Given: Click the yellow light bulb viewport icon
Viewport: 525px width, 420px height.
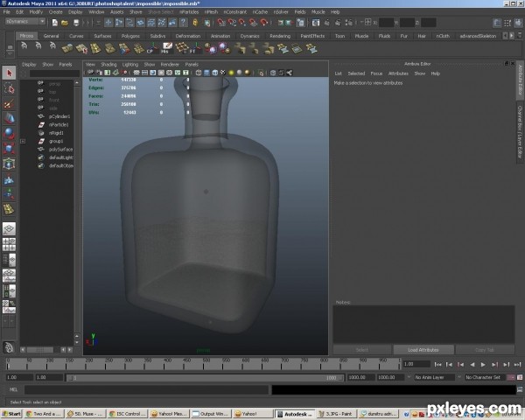Looking at the screenshot, I should [x=231, y=73].
